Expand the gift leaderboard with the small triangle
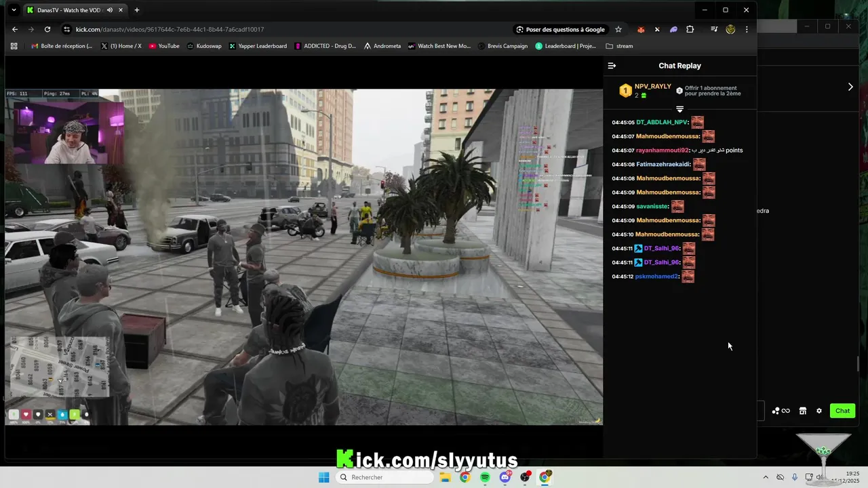The image size is (868, 488). pos(679,109)
